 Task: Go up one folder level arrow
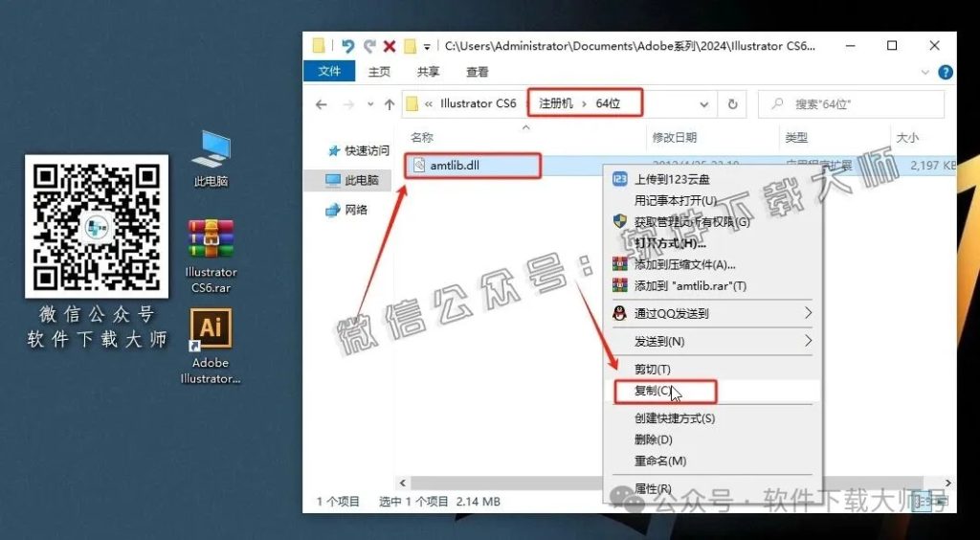click(x=390, y=104)
